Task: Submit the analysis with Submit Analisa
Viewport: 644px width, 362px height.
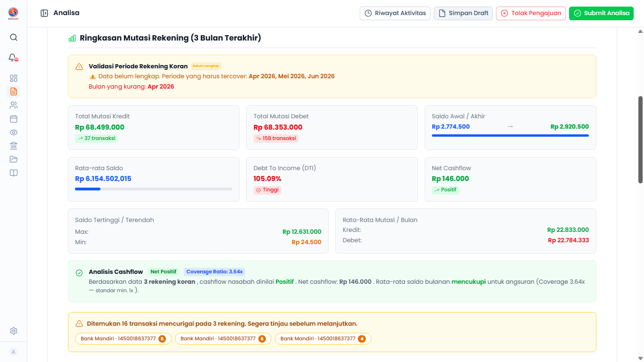Action: [601, 13]
